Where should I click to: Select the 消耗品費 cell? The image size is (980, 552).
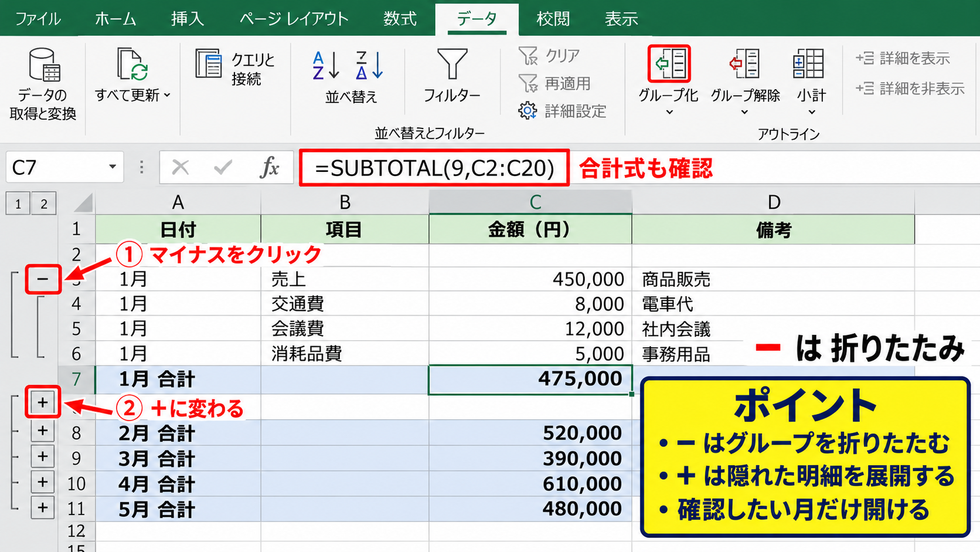click(345, 354)
